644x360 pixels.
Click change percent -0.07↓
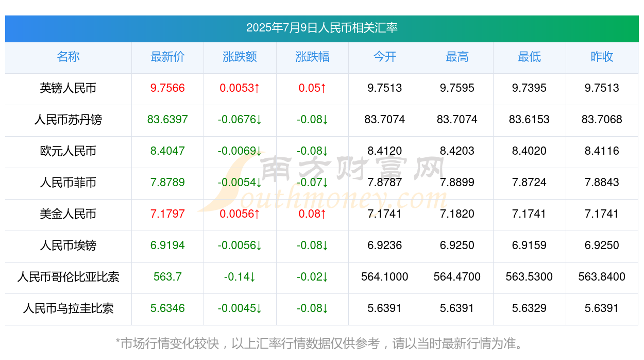tap(312, 183)
